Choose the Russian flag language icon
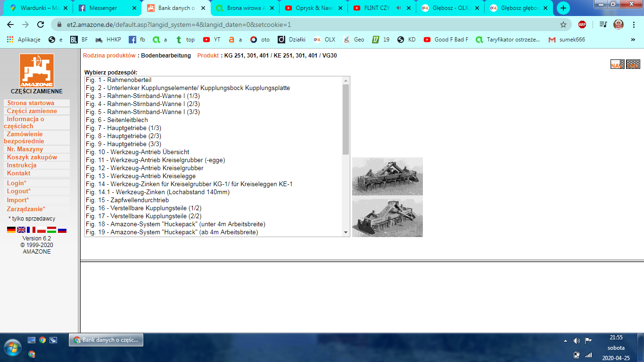 tap(62, 230)
